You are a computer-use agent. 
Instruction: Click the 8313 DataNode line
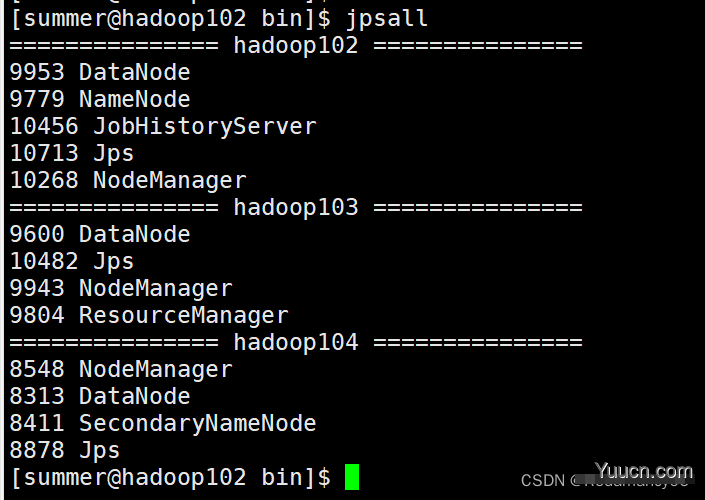tap(100, 396)
